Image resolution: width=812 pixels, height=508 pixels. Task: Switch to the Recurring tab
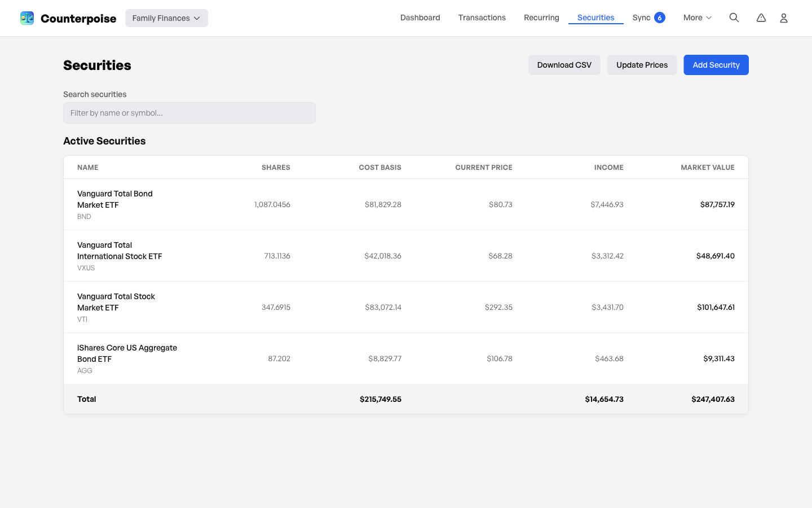pyautogui.click(x=541, y=17)
